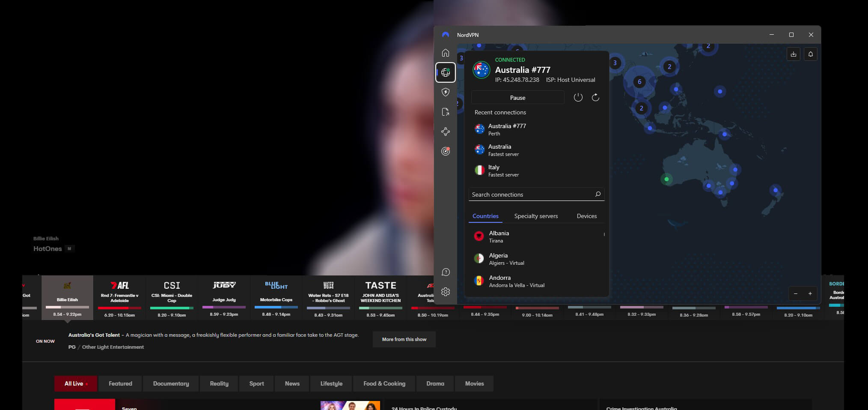Click the power disconnect icon
This screenshot has height=410, width=868.
(578, 98)
